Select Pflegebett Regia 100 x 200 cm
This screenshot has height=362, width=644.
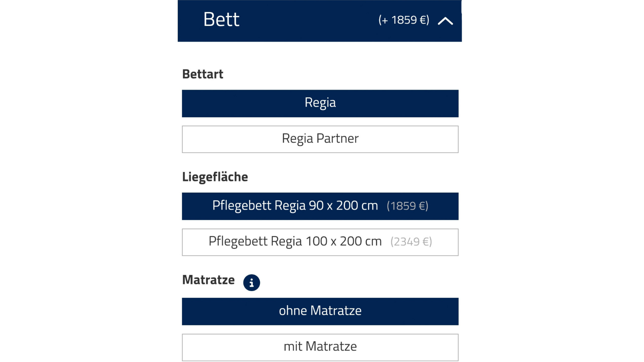[x=320, y=242]
